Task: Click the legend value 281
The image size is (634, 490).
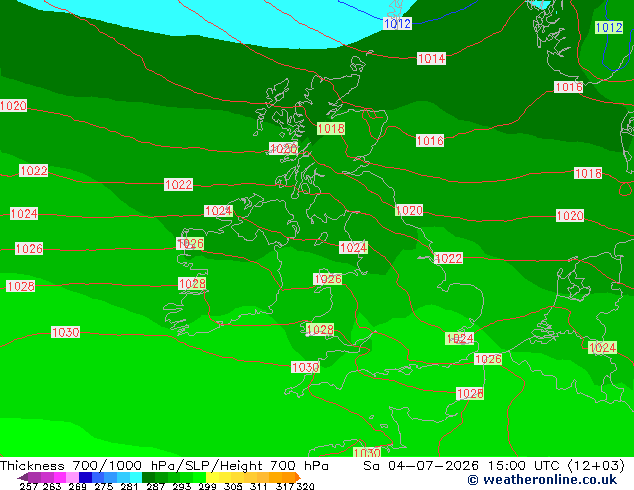Action: [129, 486]
